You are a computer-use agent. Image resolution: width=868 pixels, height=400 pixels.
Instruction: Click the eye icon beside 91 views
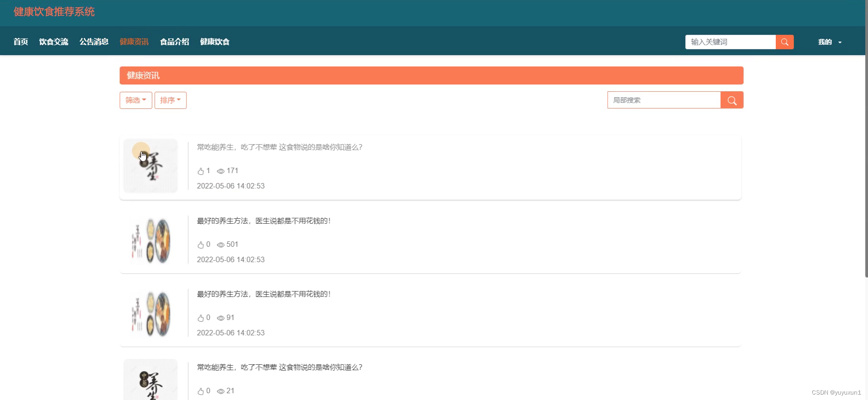[221, 318]
